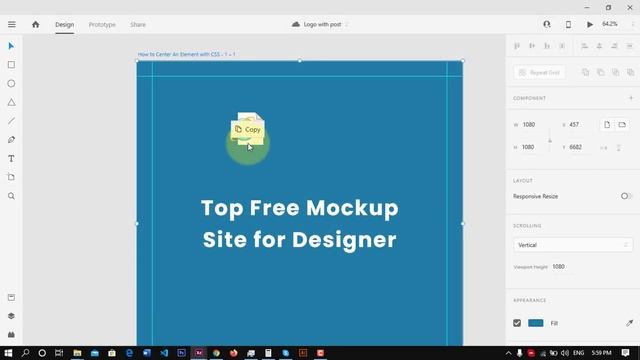This screenshot has width=640, height=360.
Task: Select the Artboard tool
Action: coord(11,177)
